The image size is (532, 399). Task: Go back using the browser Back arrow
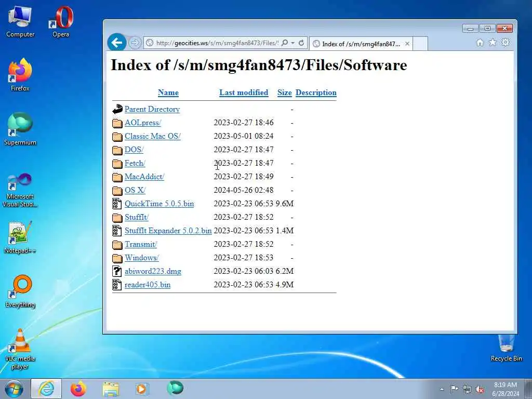[x=117, y=43]
